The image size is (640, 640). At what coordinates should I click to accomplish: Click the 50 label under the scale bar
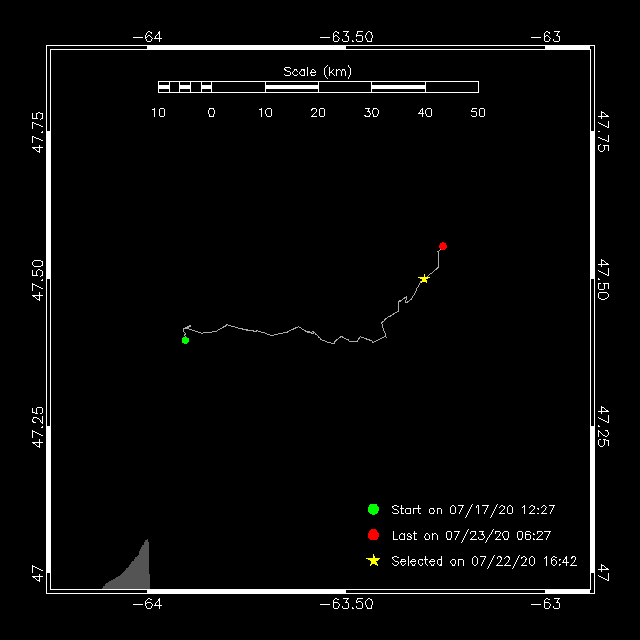478,113
